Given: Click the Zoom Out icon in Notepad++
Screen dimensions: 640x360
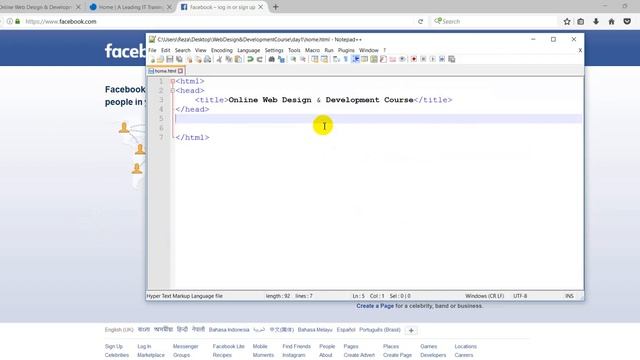Looking at the screenshot, I should pos(303,59).
